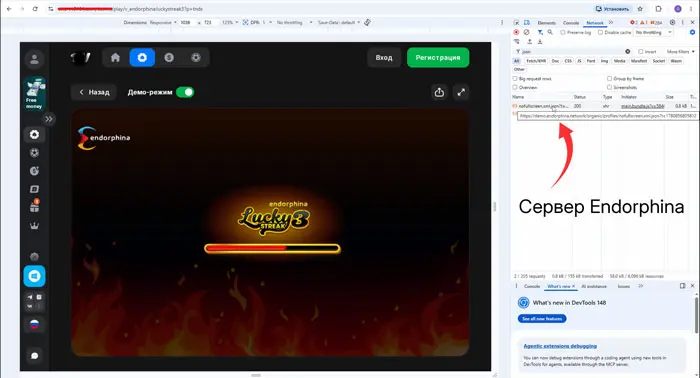Click the network filter funnel icon
Viewport: 700px width, 378px height.
point(540,32)
